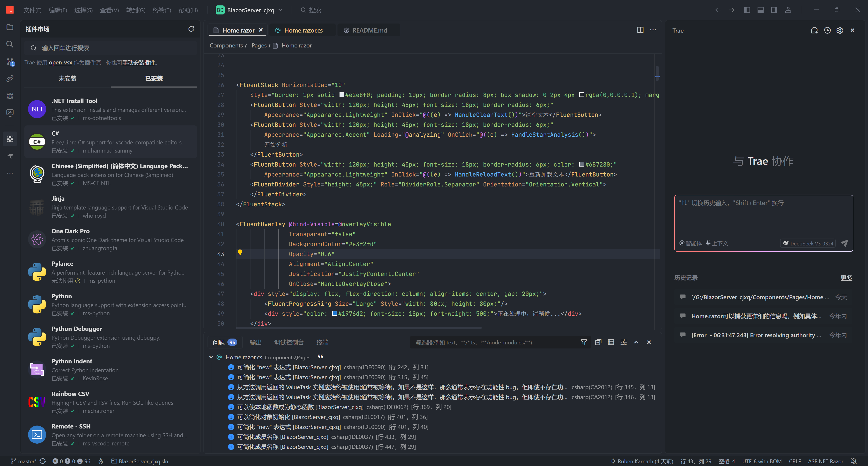Toggle the bottom panel layout button
The image size is (868, 466).
[760, 10]
